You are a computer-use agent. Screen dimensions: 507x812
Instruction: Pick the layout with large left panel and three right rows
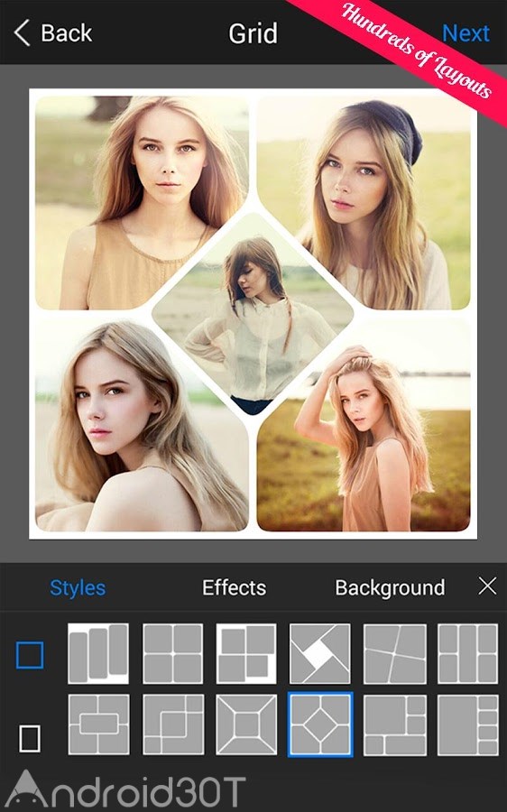pyautogui.click(x=468, y=724)
